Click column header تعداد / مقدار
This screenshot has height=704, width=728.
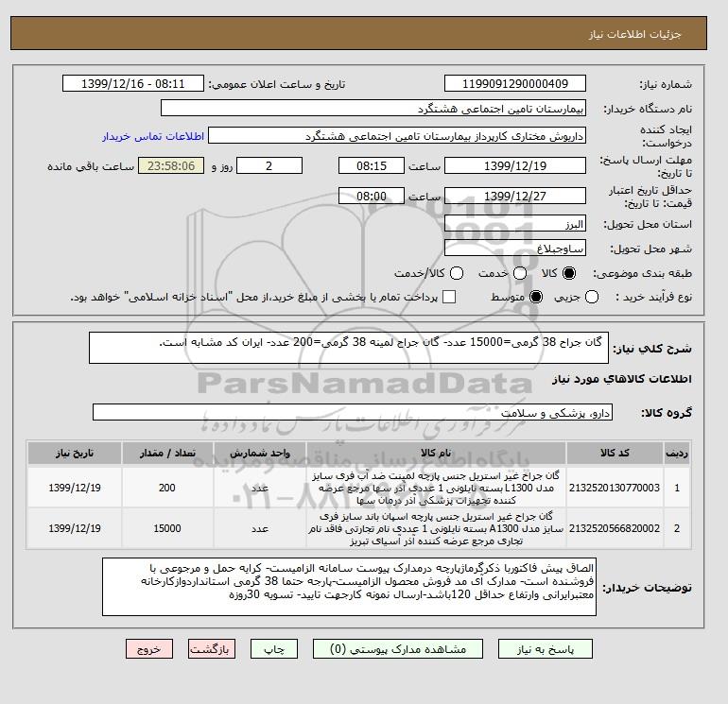point(167,453)
